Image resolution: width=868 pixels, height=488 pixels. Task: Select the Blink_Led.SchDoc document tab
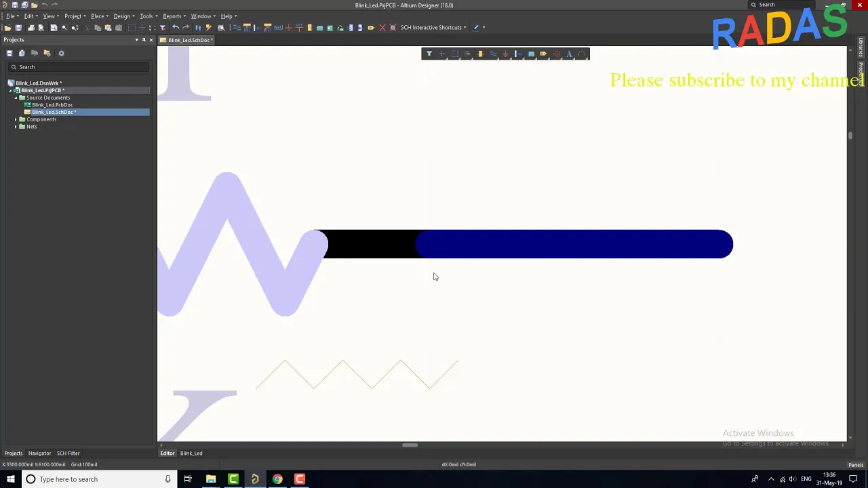[186, 40]
